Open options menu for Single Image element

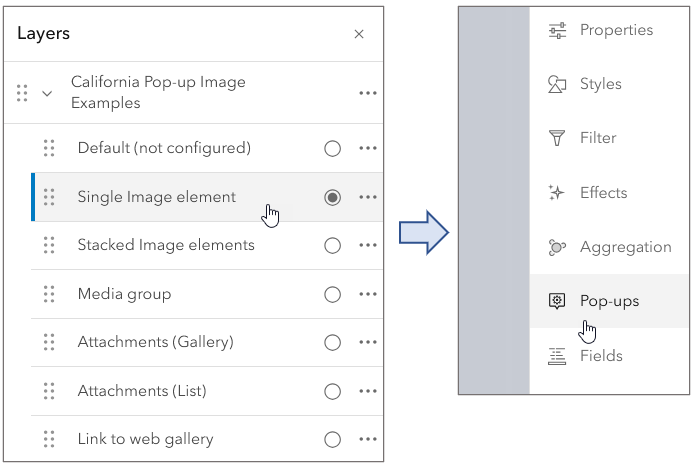pos(367,198)
